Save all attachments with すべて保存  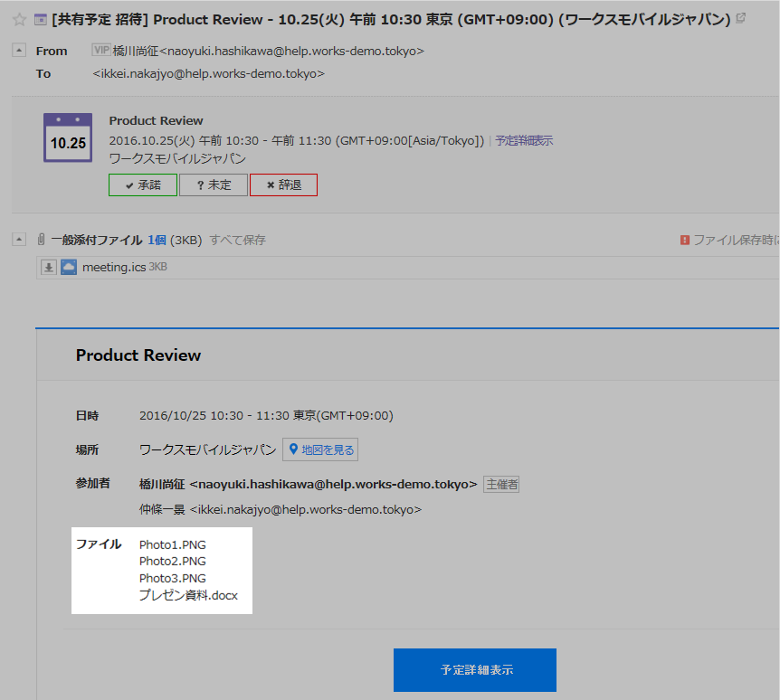pyautogui.click(x=237, y=240)
